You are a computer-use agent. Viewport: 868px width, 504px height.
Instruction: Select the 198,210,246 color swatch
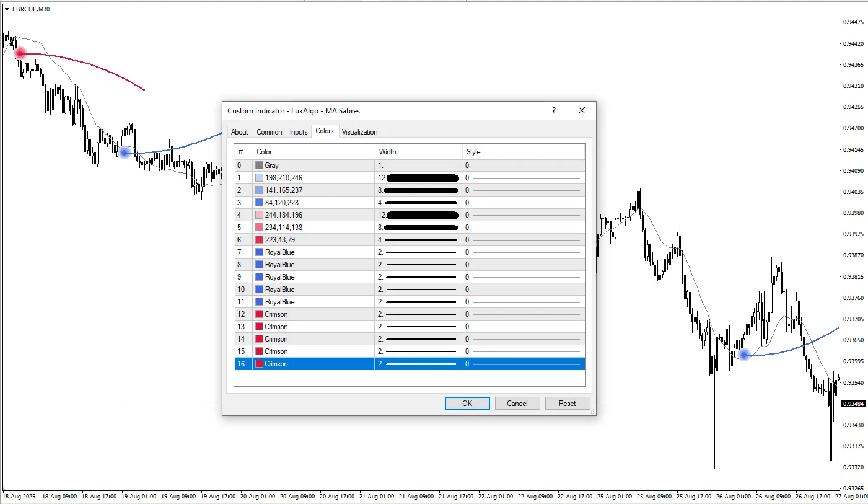click(x=259, y=178)
